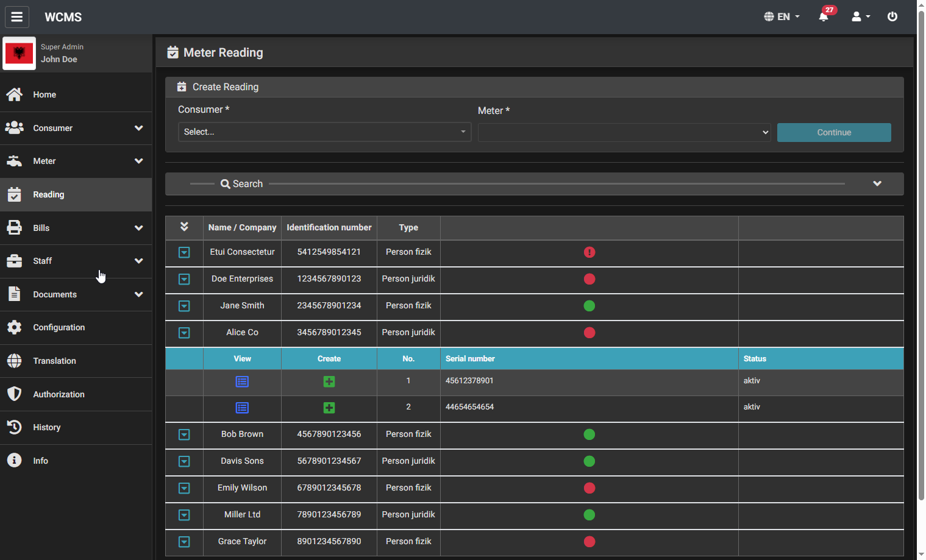Open the History menu item
Viewport: 926px width, 560px height.
(76, 427)
